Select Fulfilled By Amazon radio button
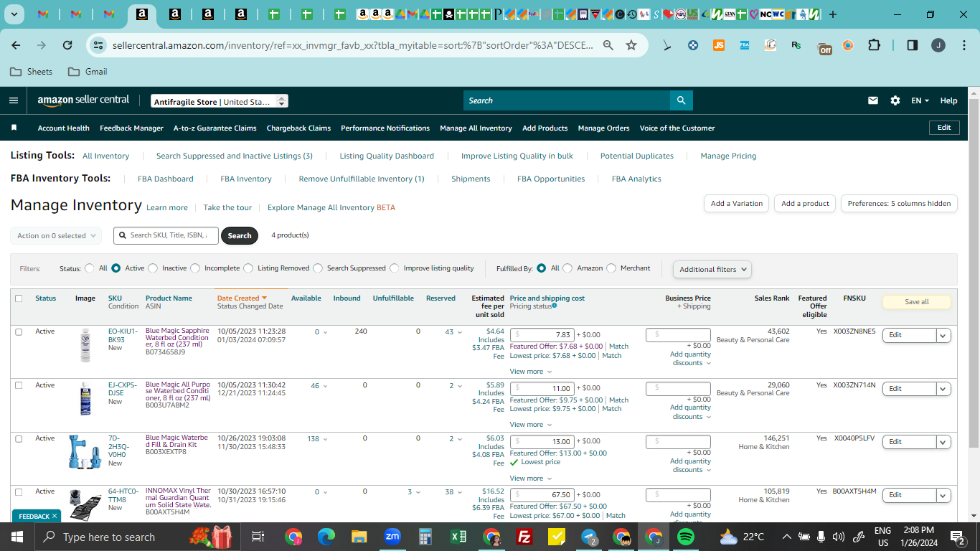The width and height of the screenshot is (980, 551). click(x=567, y=268)
